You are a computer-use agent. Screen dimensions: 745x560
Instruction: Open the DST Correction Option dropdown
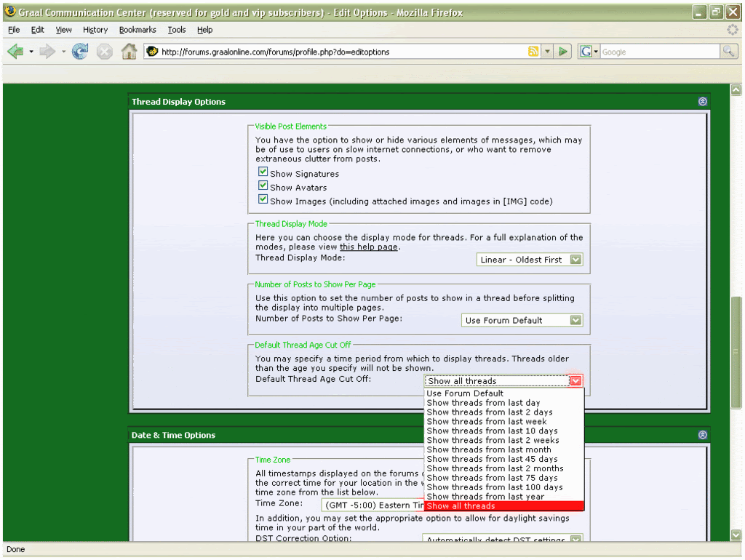point(502,538)
